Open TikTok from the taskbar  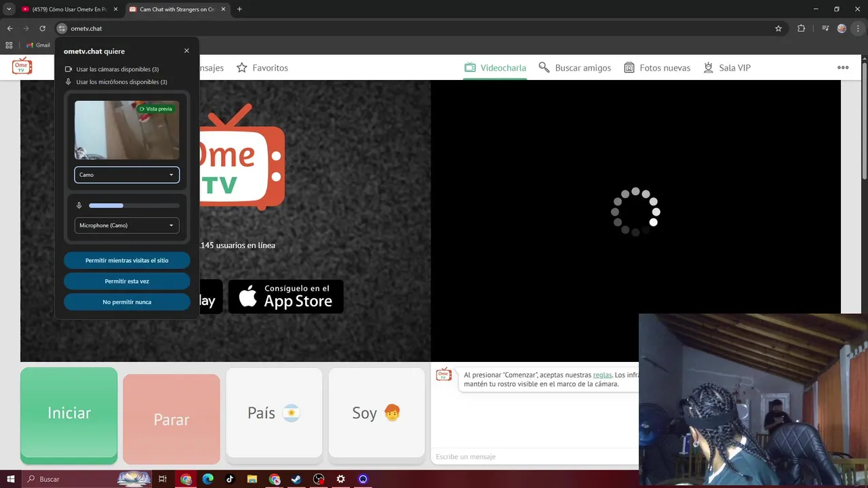(x=230, y=479)
